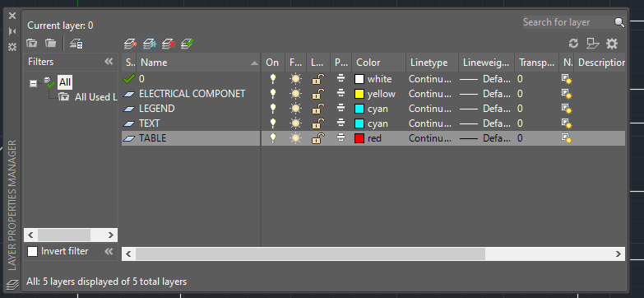Click the Search for layer field
This screenshot has height=298, width=644.
568,22
